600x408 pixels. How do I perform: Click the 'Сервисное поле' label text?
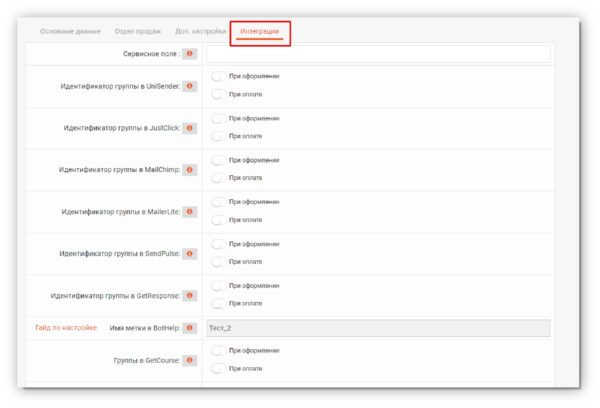click(150, 54)
